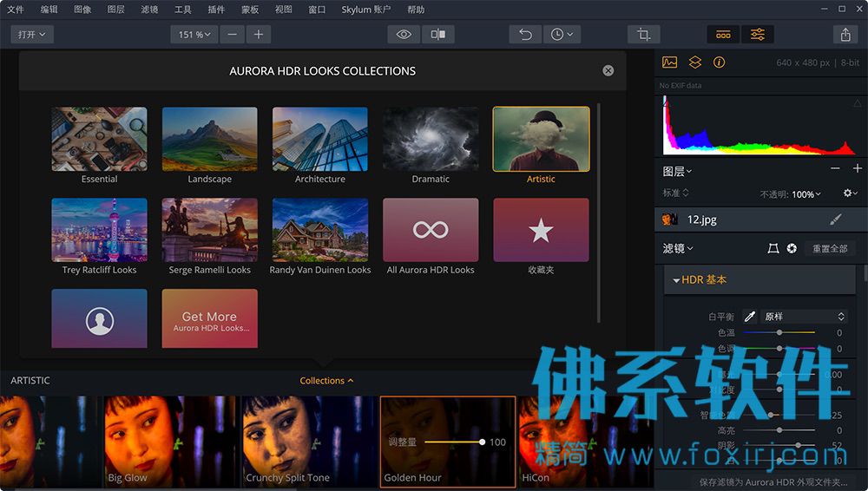Select the 12.jpg layer
The image size is (868, 491).
click(760, 219)
